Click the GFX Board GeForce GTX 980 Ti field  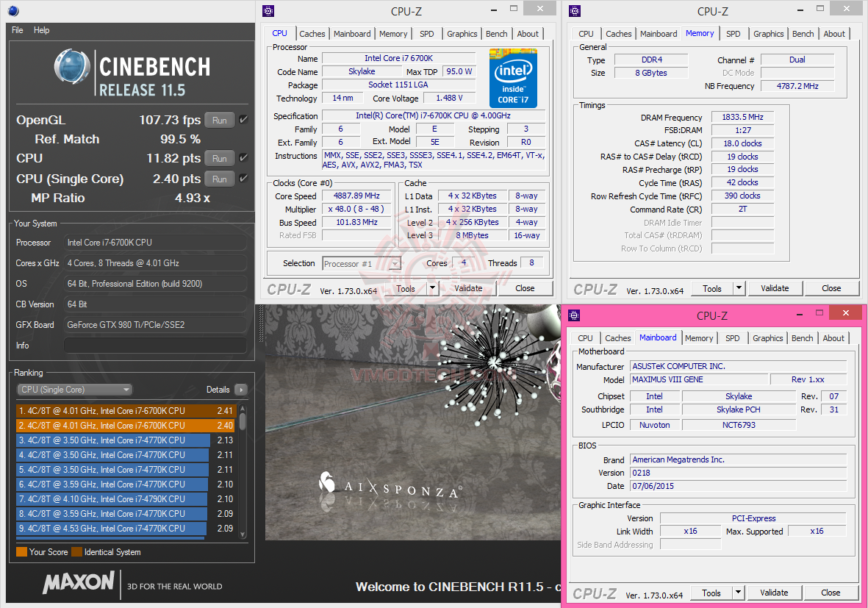click(156, 325)
